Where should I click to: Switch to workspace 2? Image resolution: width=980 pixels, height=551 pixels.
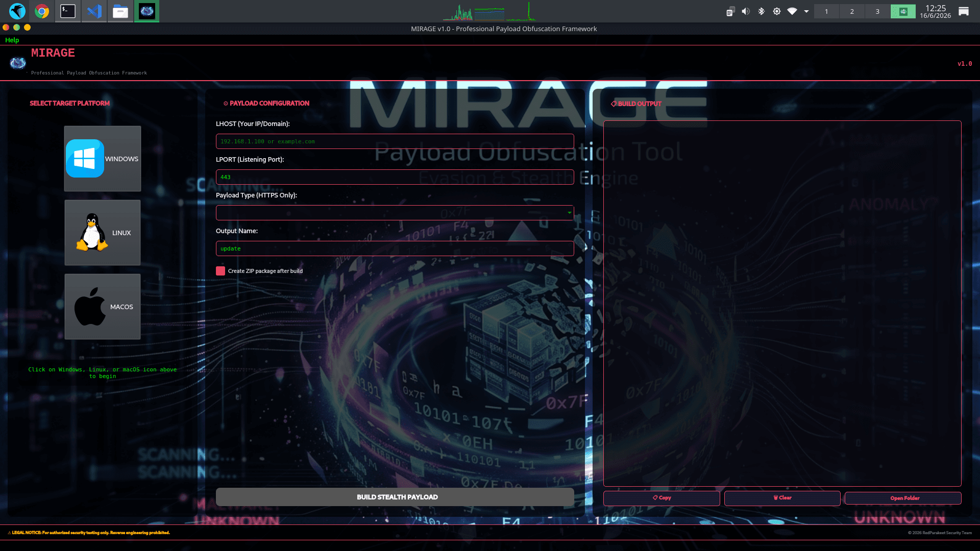[852, 11]
